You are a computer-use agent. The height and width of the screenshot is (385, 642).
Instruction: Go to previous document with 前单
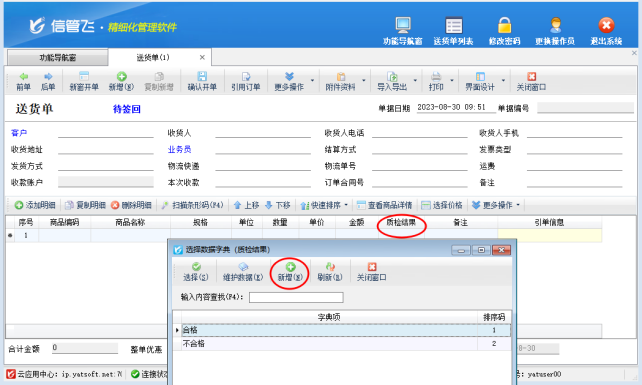pyautogui.click(x=23, y=81)
